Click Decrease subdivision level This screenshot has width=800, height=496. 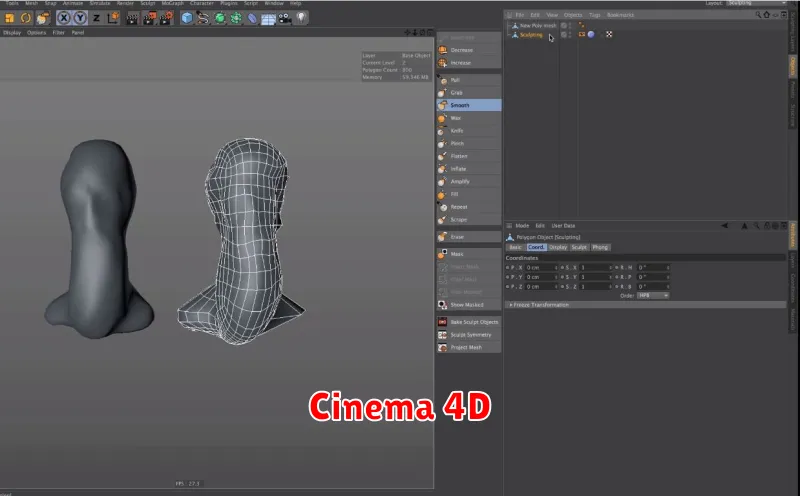[x=468, y=50]
